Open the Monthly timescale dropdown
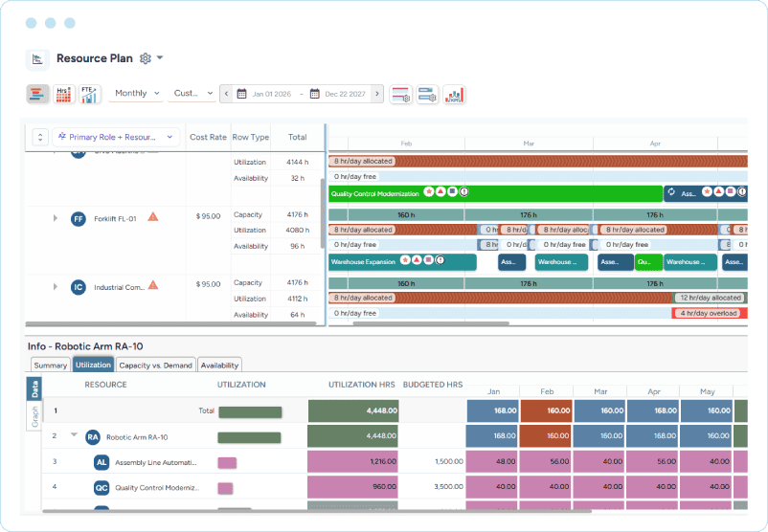The image size is (768, 532). [137, 93]
